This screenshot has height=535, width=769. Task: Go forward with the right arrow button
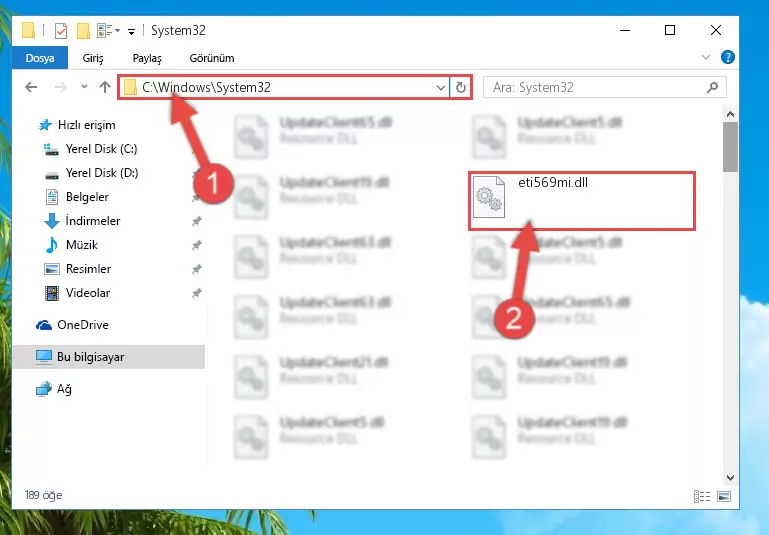coord(60,87)
